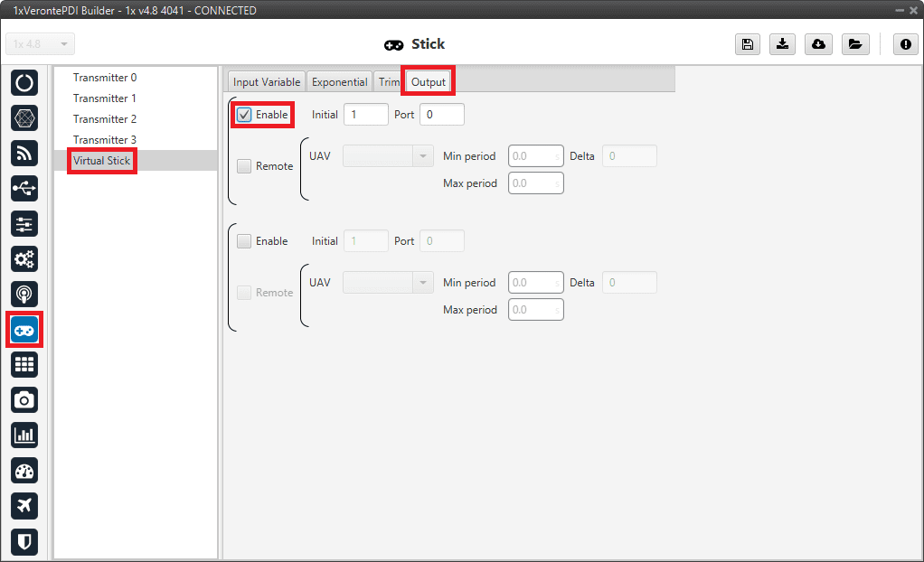Switch to the Exponential tab
Viewport: 924px width, 562px height.
(x=339, y=82)
